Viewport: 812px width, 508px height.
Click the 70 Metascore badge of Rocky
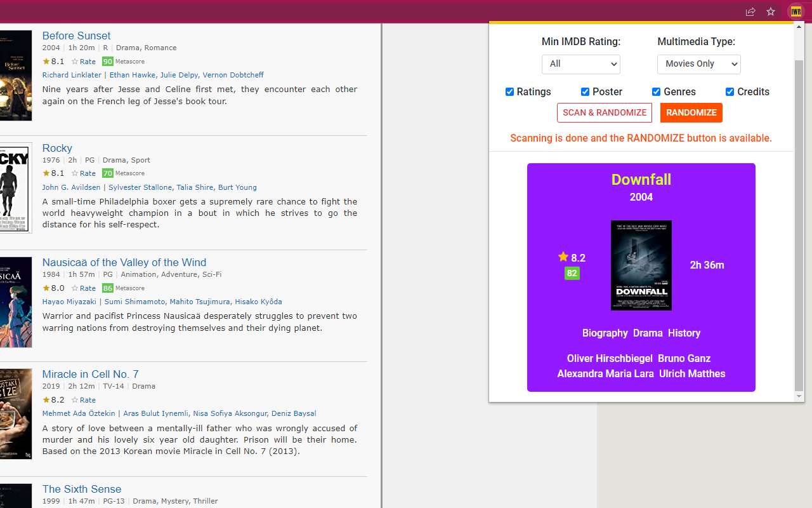[x=108, y=173]
